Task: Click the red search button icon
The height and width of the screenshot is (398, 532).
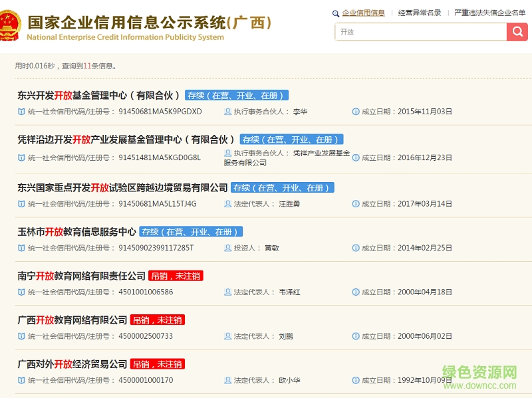Action: [x=517, y=32]
